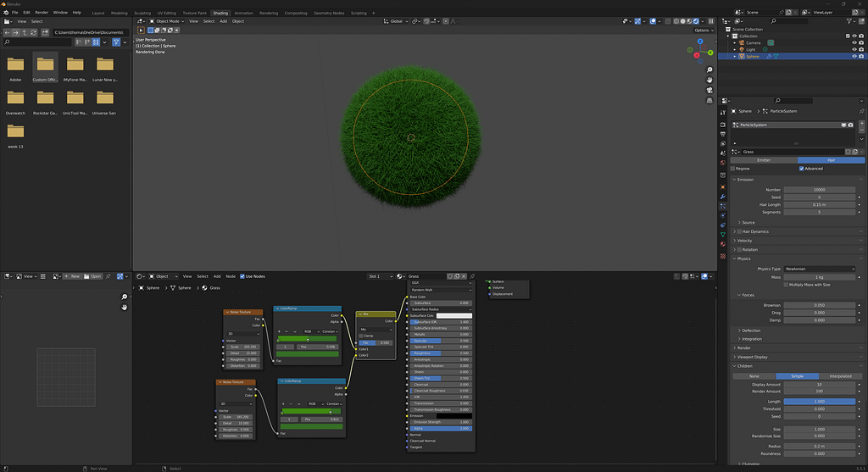Click the viewport zoom magnifier icon
Image resolution: width=868 pixels, height=472 pixels.
click(709, 68)
